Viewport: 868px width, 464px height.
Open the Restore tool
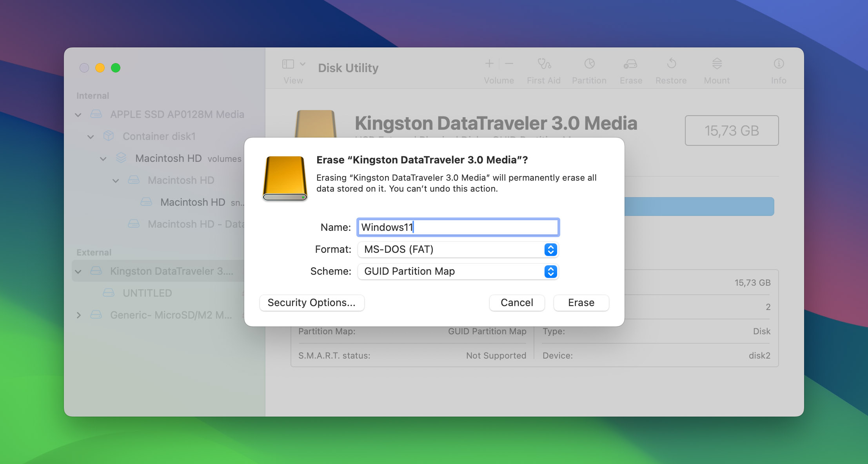[671, 64]
